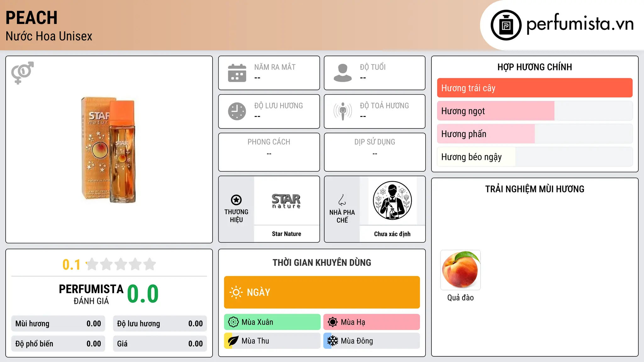Image resolution: width=644 pixels, height=362 pixels.
Task: Open the Peach perfume bottle image
Action: [x=108, y=150]
